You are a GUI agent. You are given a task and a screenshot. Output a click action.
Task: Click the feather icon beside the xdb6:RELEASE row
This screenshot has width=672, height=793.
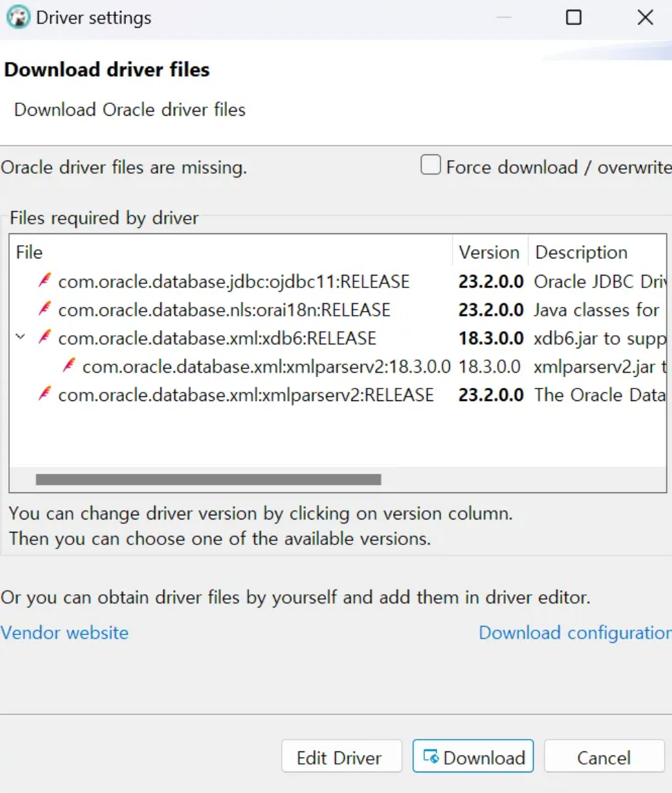coord(44,337)
